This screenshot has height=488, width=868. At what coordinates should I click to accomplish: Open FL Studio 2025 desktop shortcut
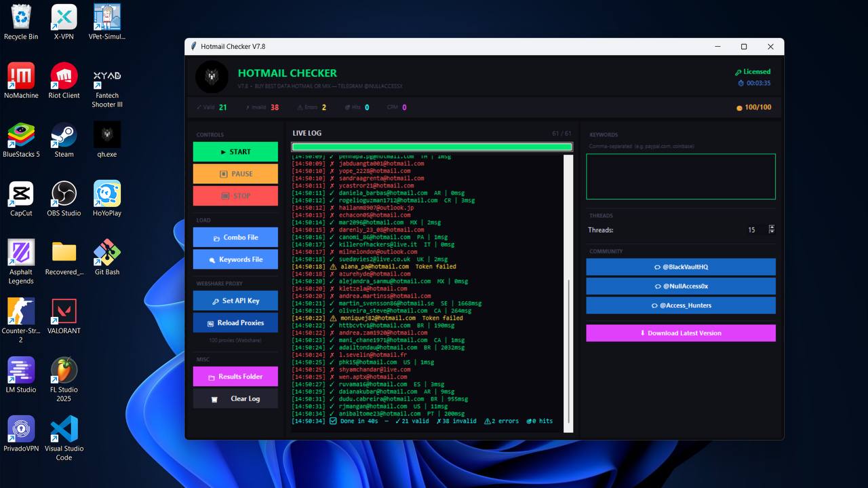point(64,380)
